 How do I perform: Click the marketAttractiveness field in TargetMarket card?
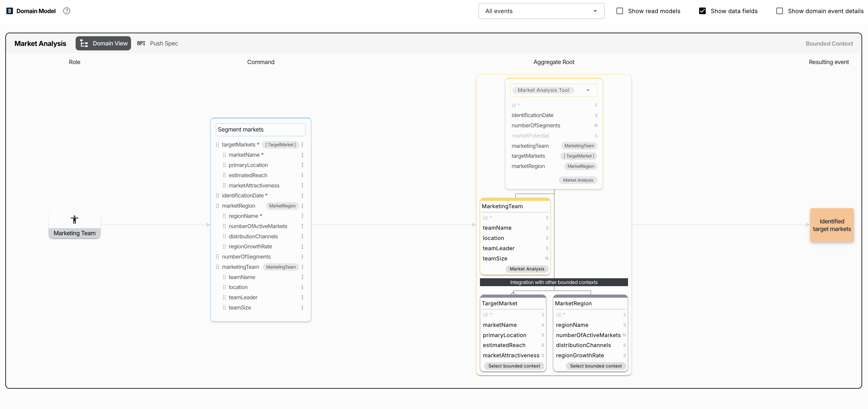coord(513,355)
